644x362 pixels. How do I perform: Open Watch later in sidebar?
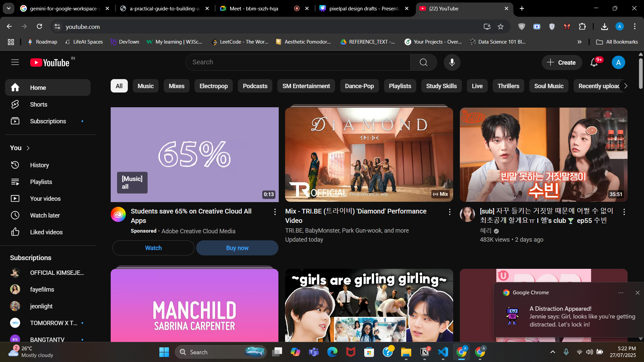tap(45, 215)
